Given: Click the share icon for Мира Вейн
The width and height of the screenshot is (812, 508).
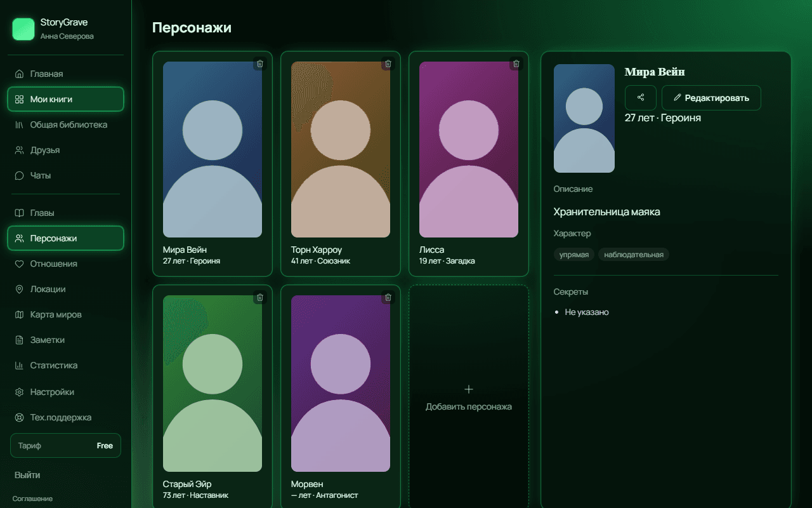Looking at the screenshot, I should [x=641, y=98].
